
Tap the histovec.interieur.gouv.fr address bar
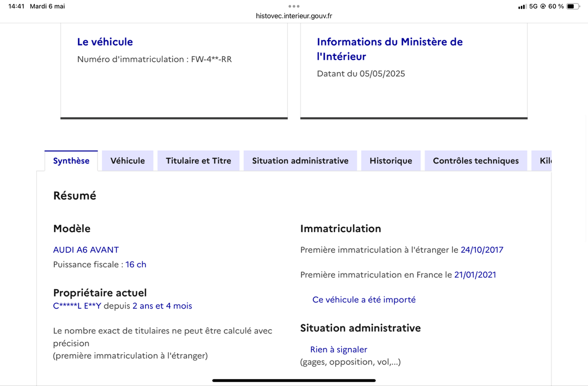pyautogui.click(x=294, y=16)
